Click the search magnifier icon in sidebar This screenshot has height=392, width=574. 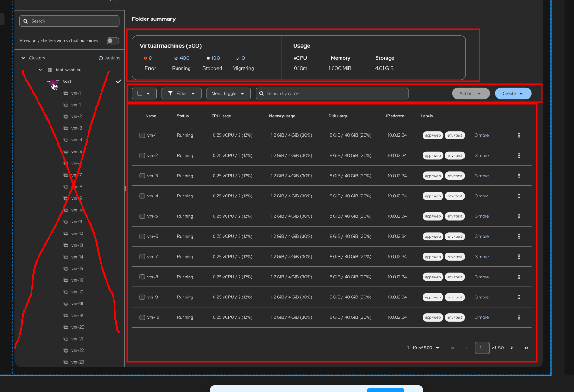(x=26, y=21)
